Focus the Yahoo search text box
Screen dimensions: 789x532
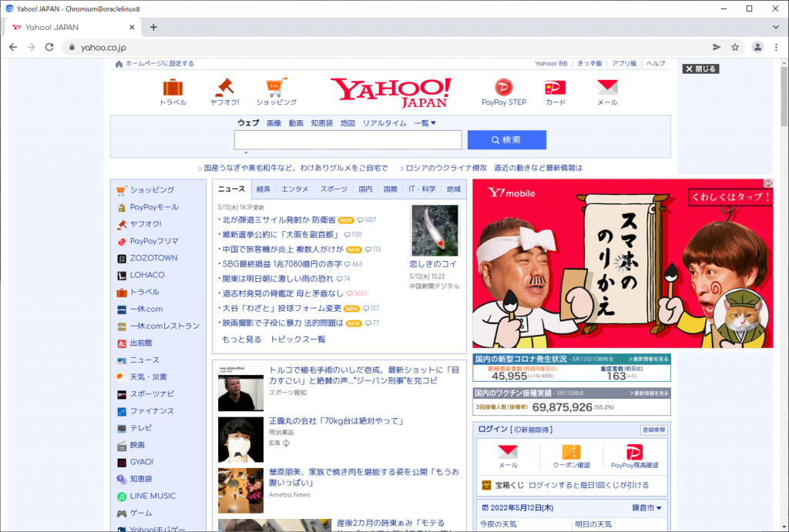347,140
